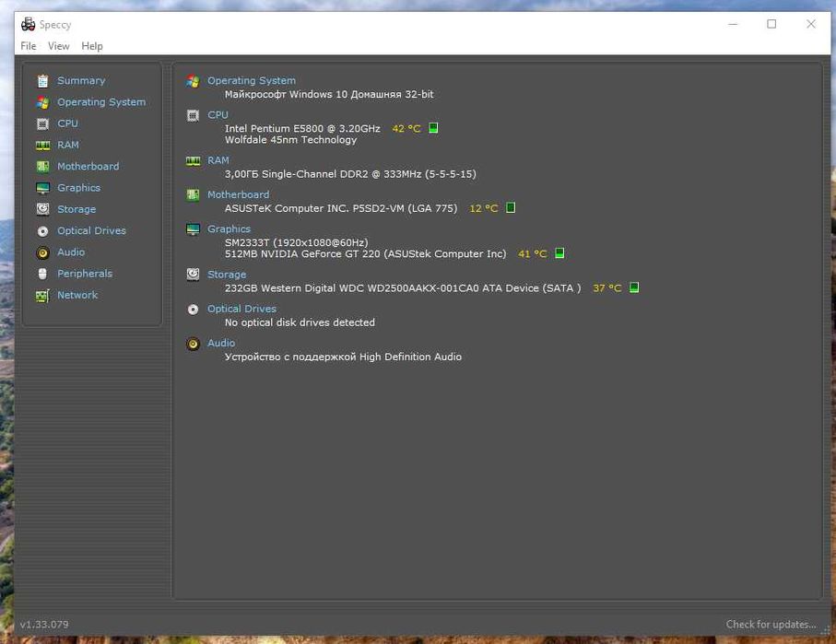Click the Optical Drives disc sidebar icon
Image resolution: width=836 pixels, height=644 pixels.
click(x=42, y=231)
